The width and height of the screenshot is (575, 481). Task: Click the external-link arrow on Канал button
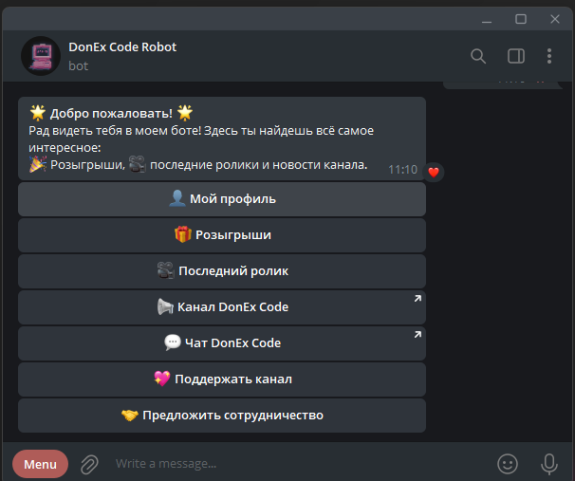[418, 299]
